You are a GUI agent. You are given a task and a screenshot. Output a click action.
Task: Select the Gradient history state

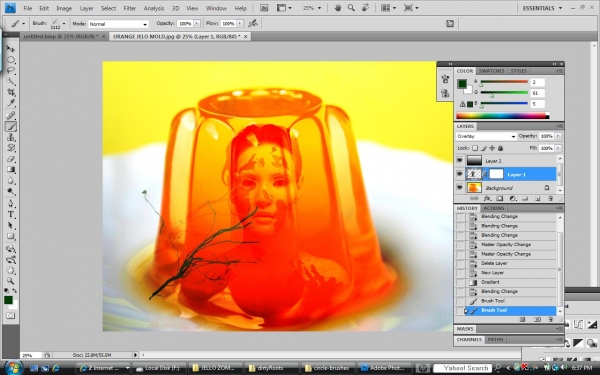click(510, 282)
